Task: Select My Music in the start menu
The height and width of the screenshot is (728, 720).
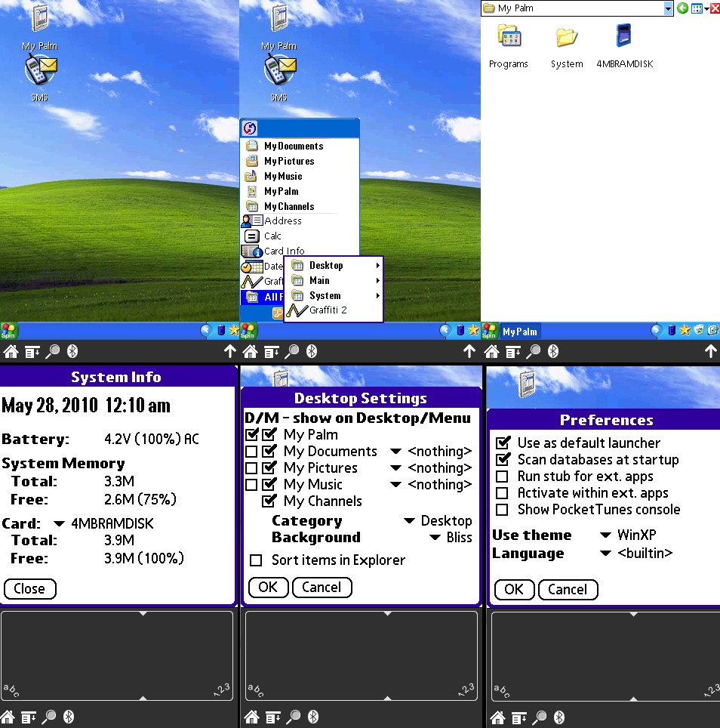Action: [300, 176]
